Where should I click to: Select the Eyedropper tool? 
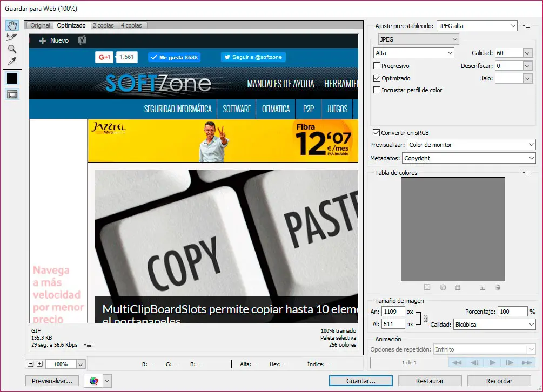[12, 61]
